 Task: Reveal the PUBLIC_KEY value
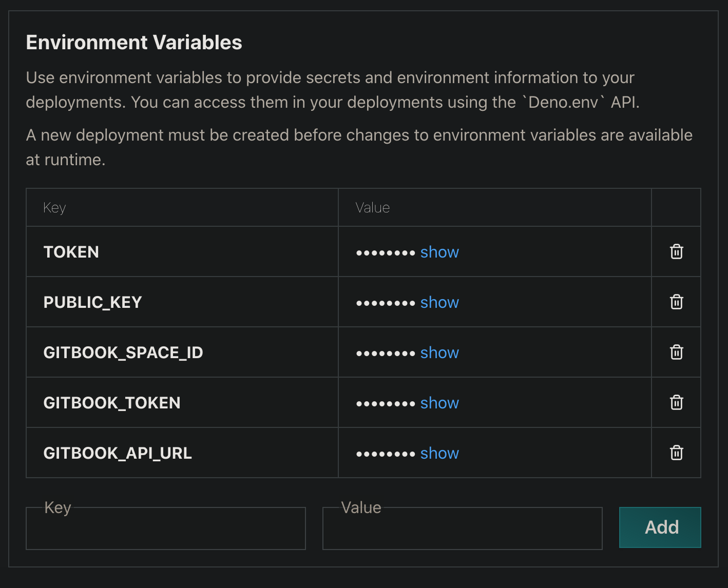[439, 302]
